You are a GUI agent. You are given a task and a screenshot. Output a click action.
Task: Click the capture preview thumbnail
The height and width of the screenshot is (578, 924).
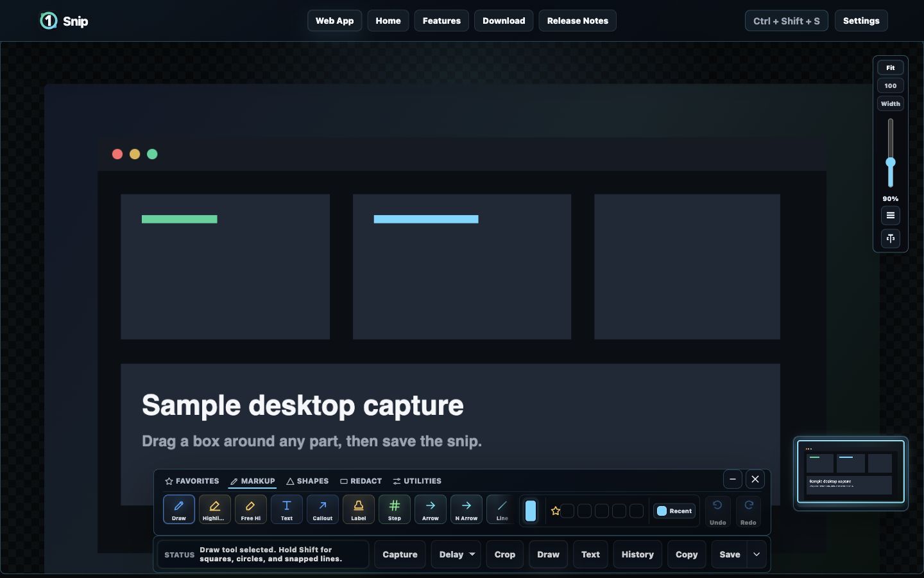coord(851,471)
